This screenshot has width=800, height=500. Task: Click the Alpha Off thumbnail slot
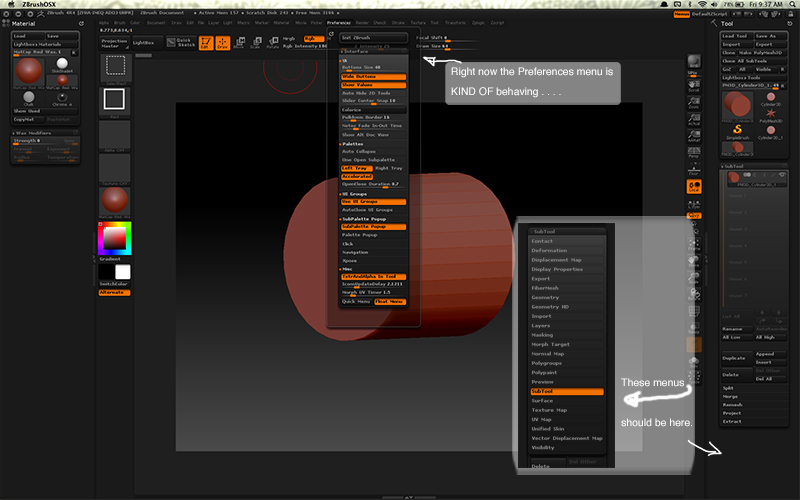(x=115, y=137)
